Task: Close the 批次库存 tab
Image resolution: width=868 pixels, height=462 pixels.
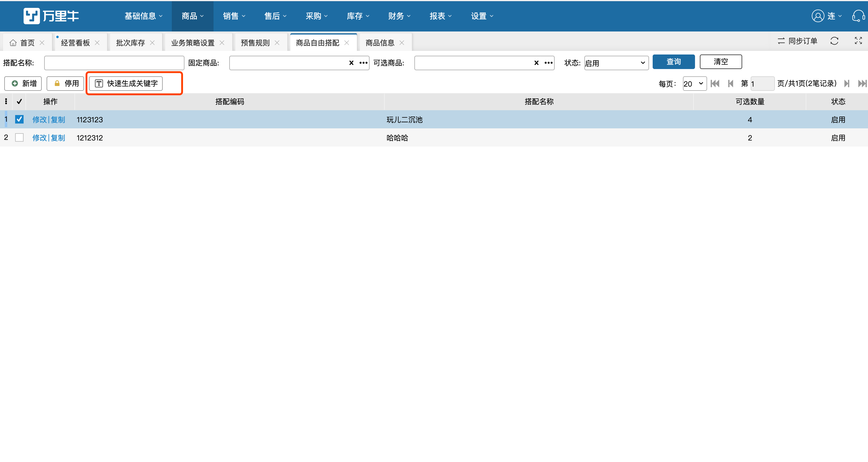Action: [x=152, y=43]
